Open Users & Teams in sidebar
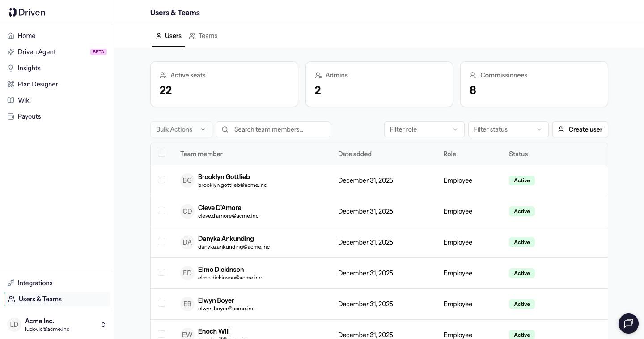644x339 pixels. pos(57,299)
